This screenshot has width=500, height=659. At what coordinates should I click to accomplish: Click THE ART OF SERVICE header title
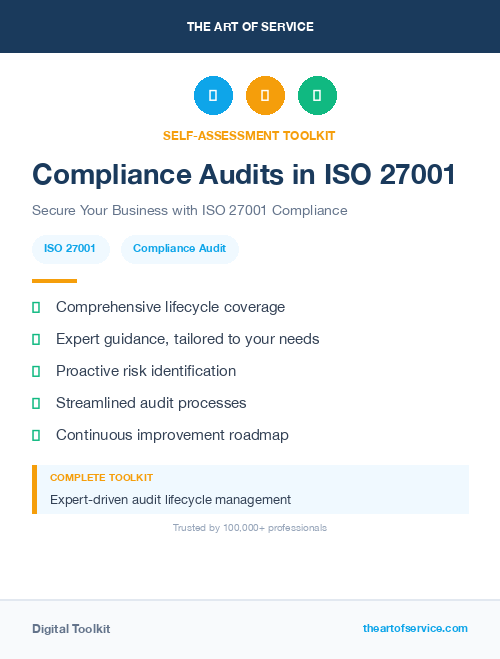(x=250, y=27)
